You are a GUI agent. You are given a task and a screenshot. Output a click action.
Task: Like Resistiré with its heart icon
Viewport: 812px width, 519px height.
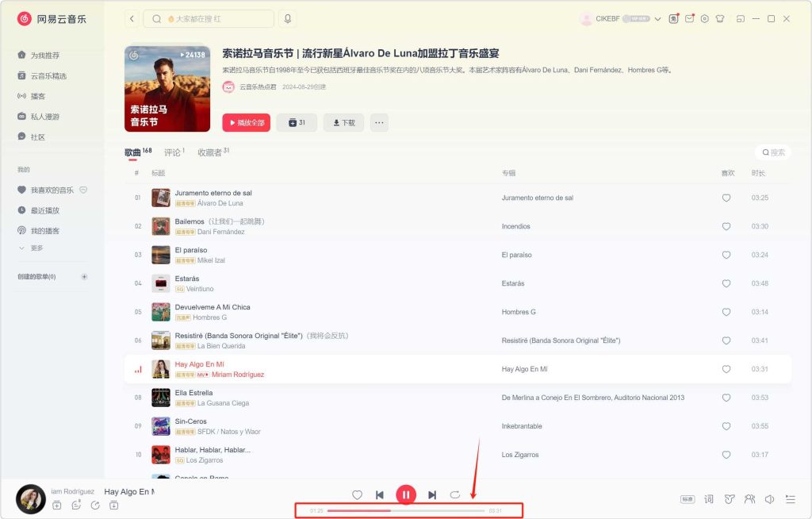(726, 340)
